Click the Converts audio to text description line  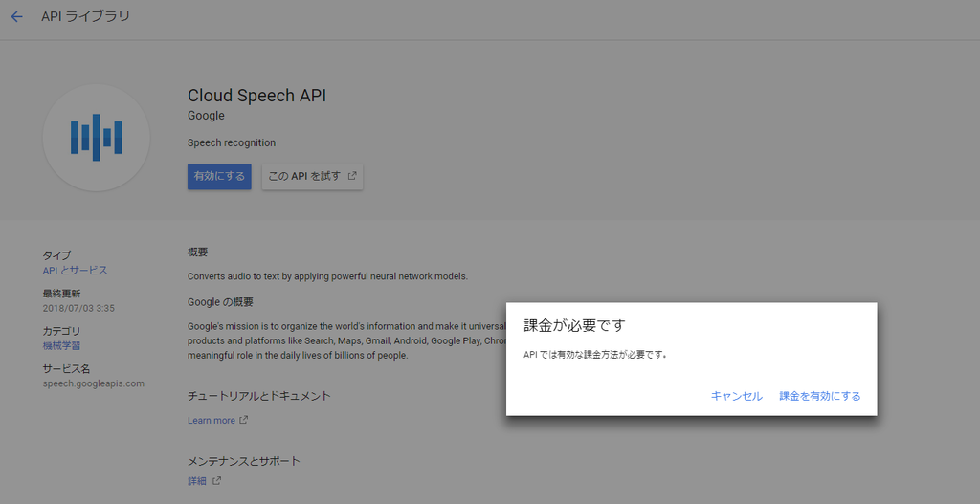coord(327,276)
